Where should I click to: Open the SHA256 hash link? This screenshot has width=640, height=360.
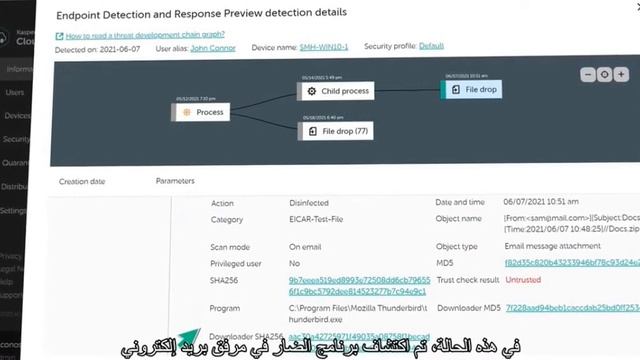359,286
